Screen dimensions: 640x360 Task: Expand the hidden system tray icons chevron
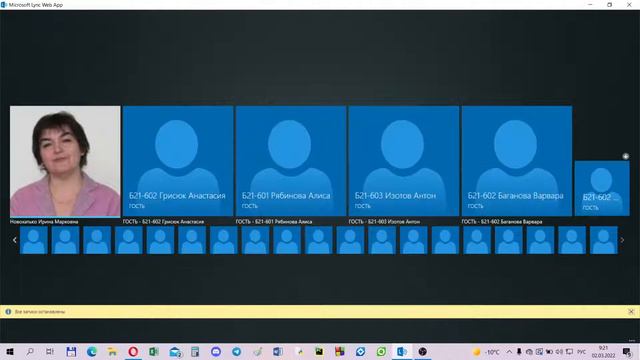click(509, 351)
